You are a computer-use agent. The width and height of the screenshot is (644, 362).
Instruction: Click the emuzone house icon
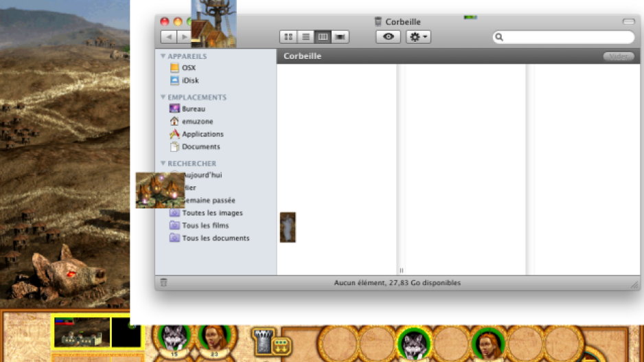(x=174, y=121)
